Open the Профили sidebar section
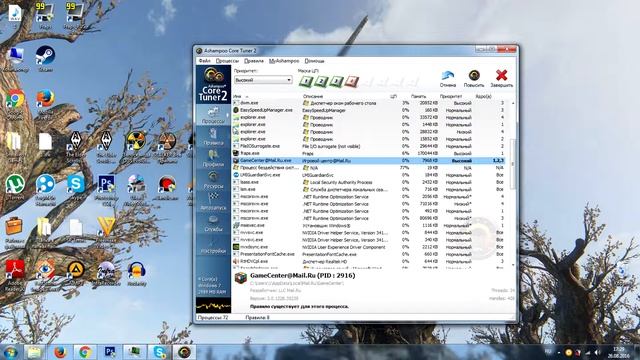640x360 pixels. [213, 158]
